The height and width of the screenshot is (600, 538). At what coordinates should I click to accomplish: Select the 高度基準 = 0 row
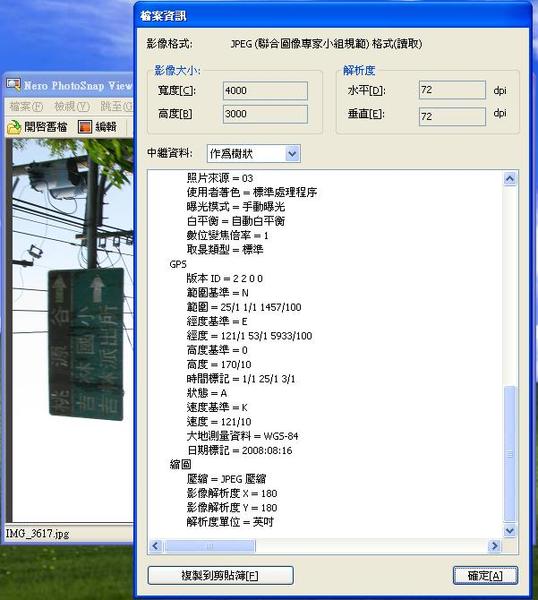coord(217,350)
